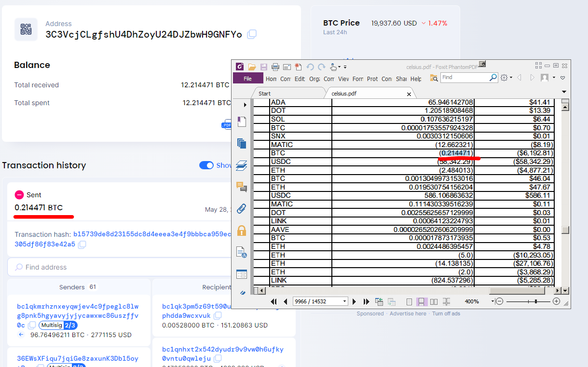Open the Edit ribbon tab in Foxit

point(300,79)
